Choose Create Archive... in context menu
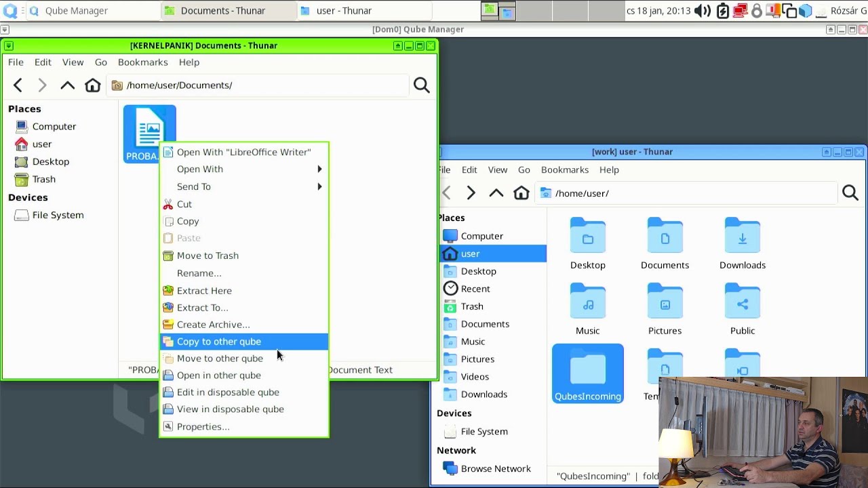The width and height of the screenshot is (868, 488). coord(244,325)
